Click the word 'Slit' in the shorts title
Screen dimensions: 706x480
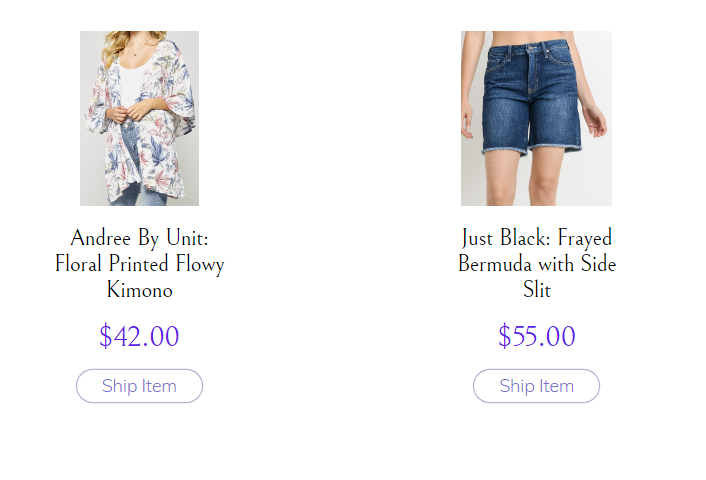click(536, 290)
